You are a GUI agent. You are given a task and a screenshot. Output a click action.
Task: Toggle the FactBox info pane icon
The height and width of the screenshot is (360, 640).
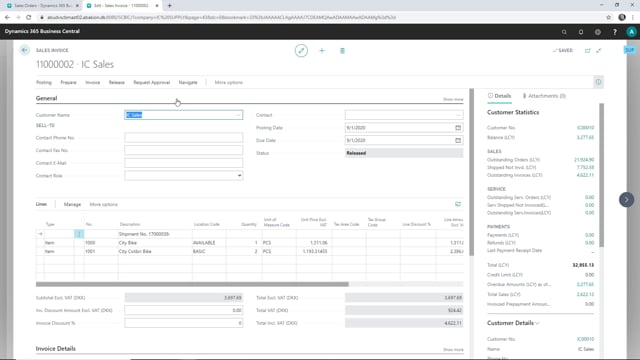coord(598,82)
